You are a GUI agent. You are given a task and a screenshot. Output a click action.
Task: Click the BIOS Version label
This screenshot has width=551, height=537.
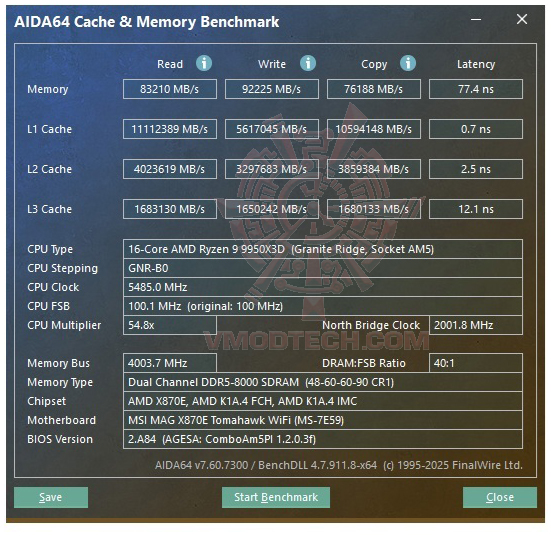tap(60, 439)
